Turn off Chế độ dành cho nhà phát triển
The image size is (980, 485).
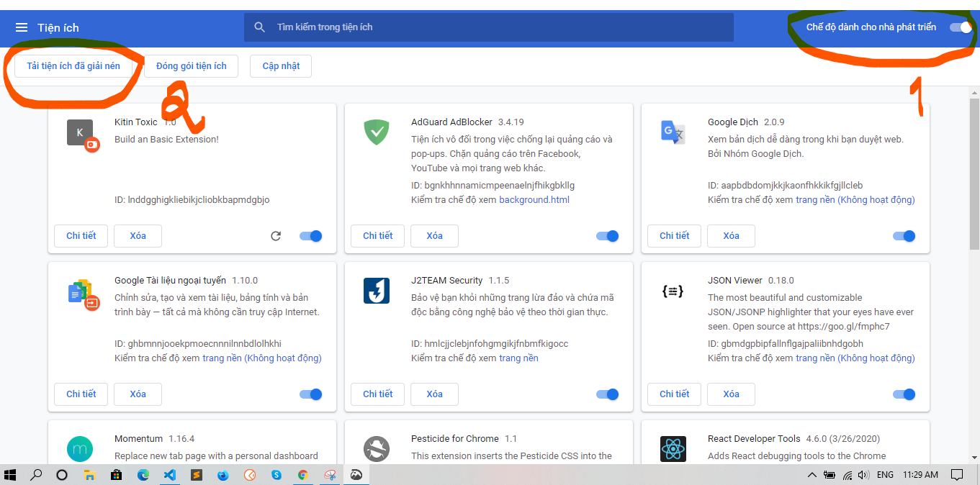click(961, 27)
